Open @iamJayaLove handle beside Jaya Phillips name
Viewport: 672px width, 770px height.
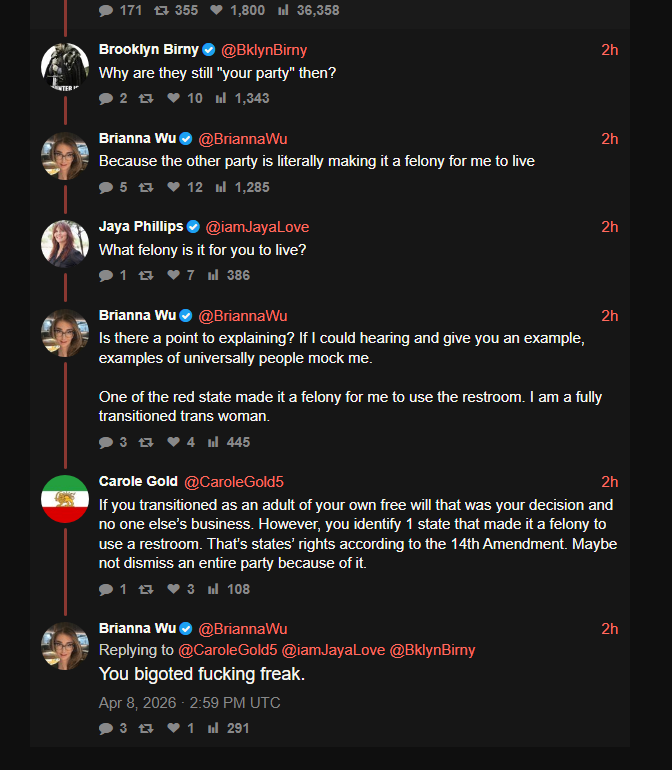point(257,226)
